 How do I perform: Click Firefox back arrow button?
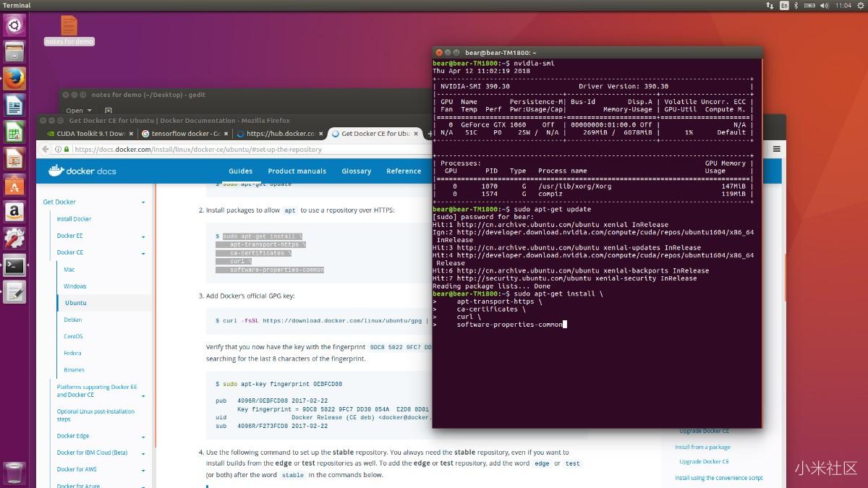[47, 149]
